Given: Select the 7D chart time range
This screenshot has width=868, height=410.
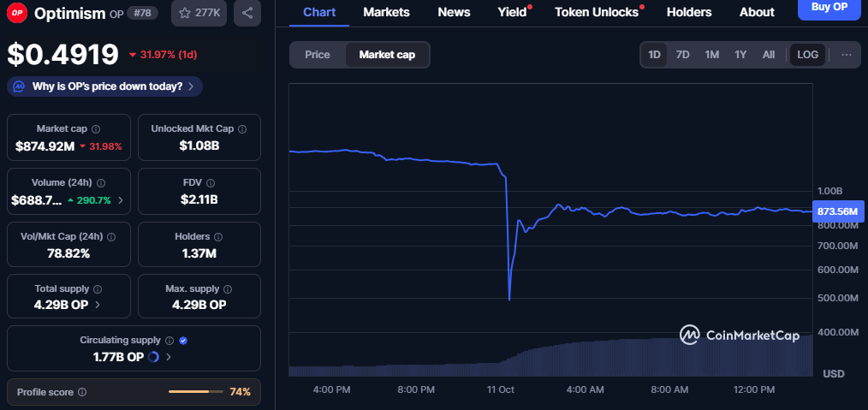Looking at the screenshot, I should point(682,55).
